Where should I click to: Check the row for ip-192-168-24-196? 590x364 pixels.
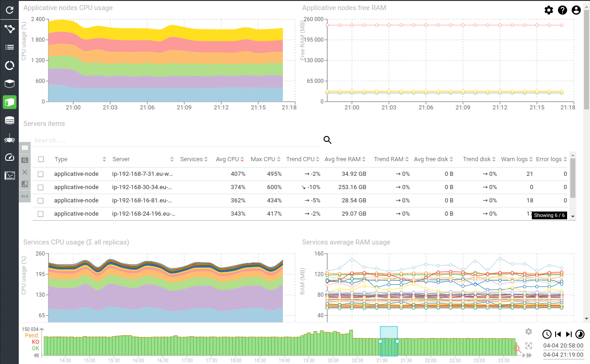41,214
